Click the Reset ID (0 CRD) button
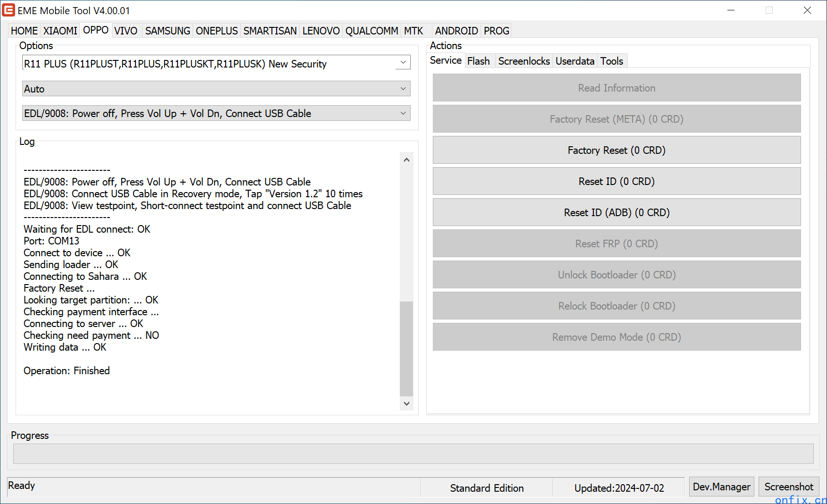The width and height of the screenshot is (827, 504). click(616, 181)
